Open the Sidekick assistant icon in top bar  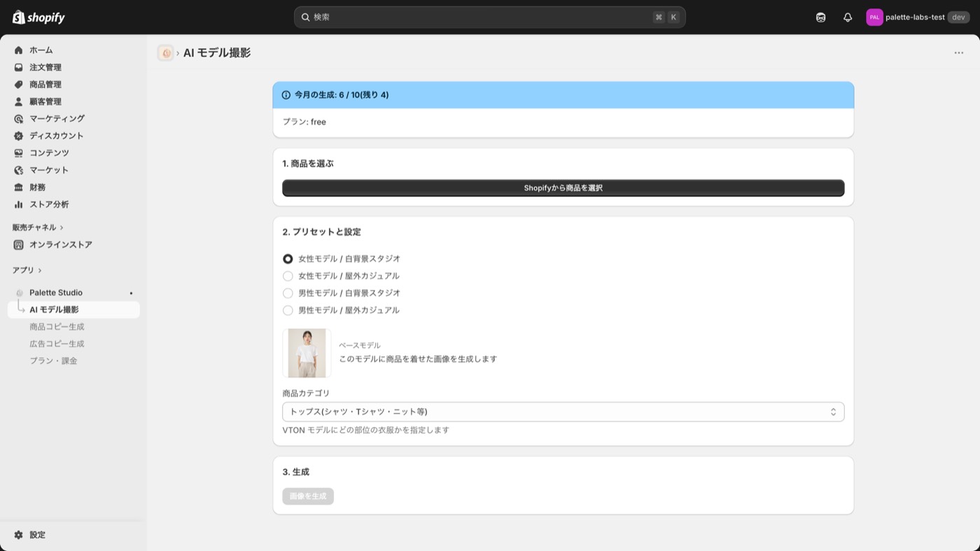[x=820, y=18]
